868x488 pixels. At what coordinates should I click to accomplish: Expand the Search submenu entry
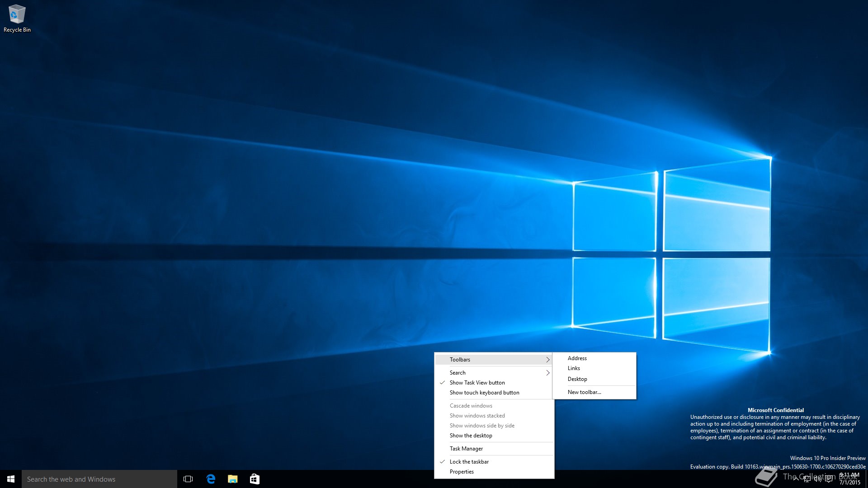(494, 373)
